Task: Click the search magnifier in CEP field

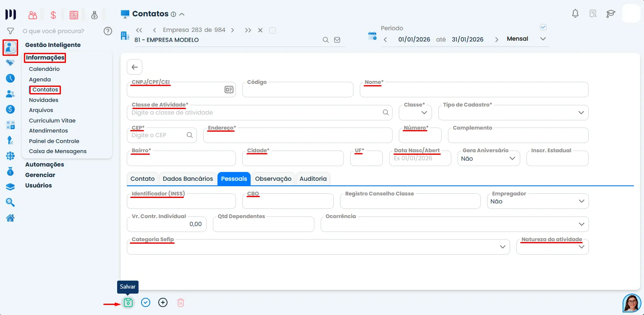Action: coord(189,135)
